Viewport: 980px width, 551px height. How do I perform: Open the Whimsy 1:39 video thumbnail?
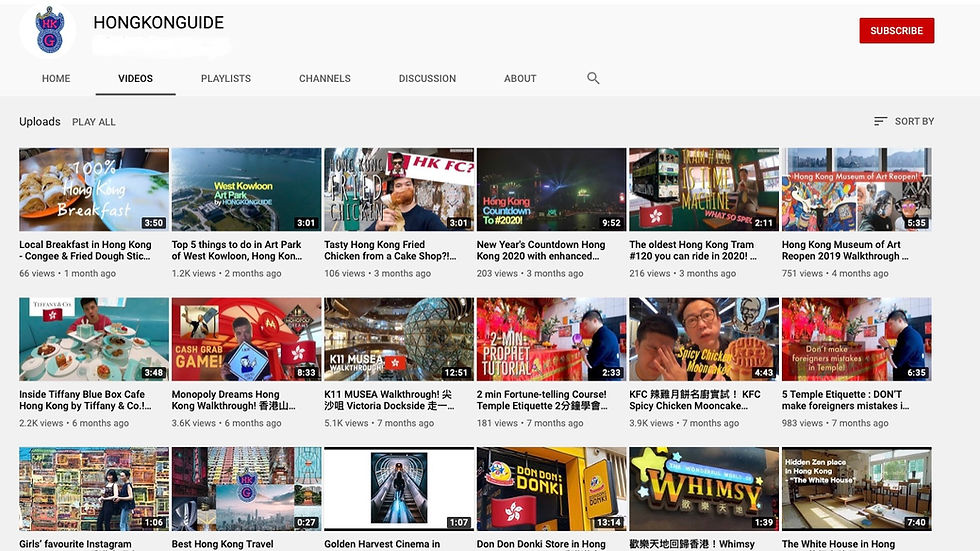pos(704,489)
